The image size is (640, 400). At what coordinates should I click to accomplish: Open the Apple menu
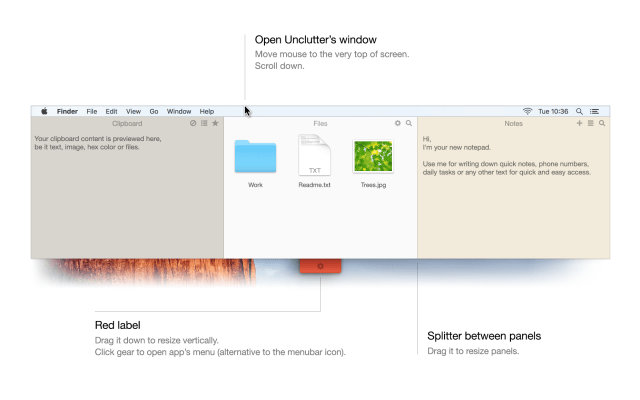[x=44, y=111]
